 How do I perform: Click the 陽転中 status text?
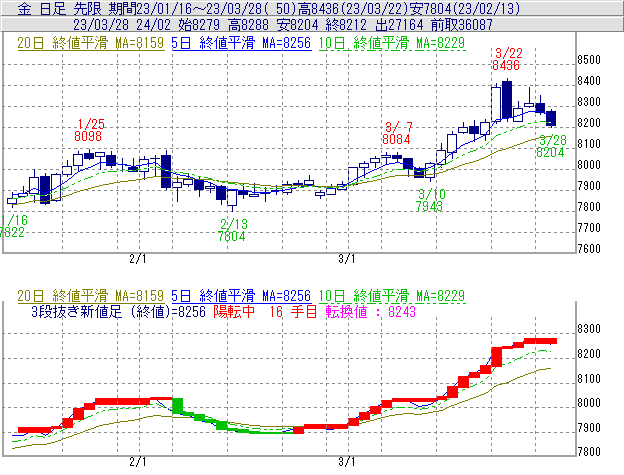pos(236,311)
